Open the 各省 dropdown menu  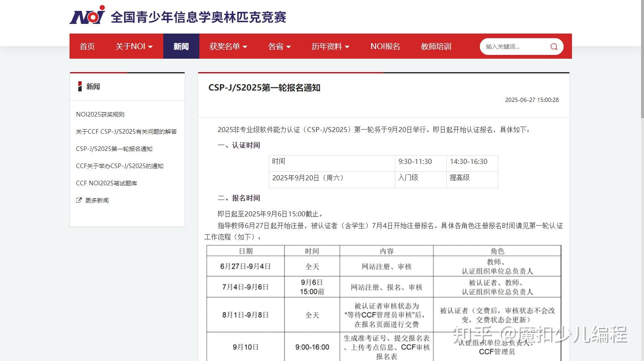point(278,47)
